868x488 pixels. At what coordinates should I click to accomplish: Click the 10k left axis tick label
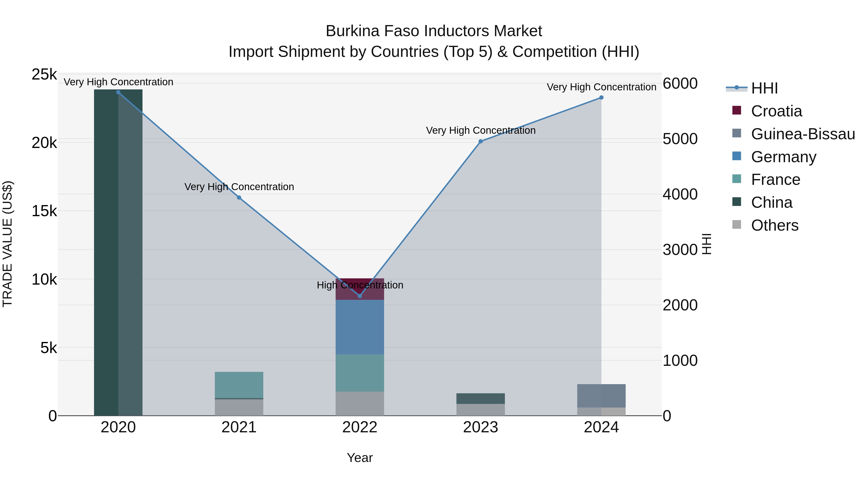pyautogui.click(x=44, y=280)
